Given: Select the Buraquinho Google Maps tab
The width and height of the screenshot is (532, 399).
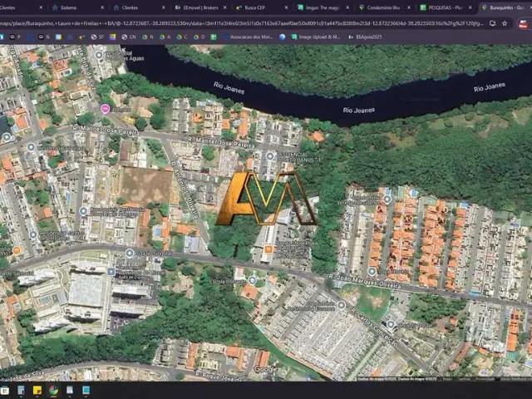Looking at the screenshot, I should [x=505, y=7].
